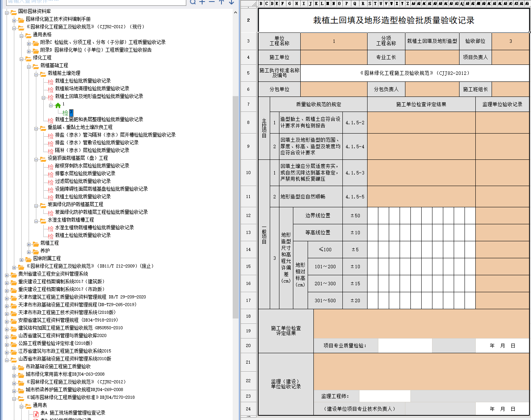Screen dimensions: 531x420
Task: Click the 专业工长 orange input cell
Action: [432, 57]
